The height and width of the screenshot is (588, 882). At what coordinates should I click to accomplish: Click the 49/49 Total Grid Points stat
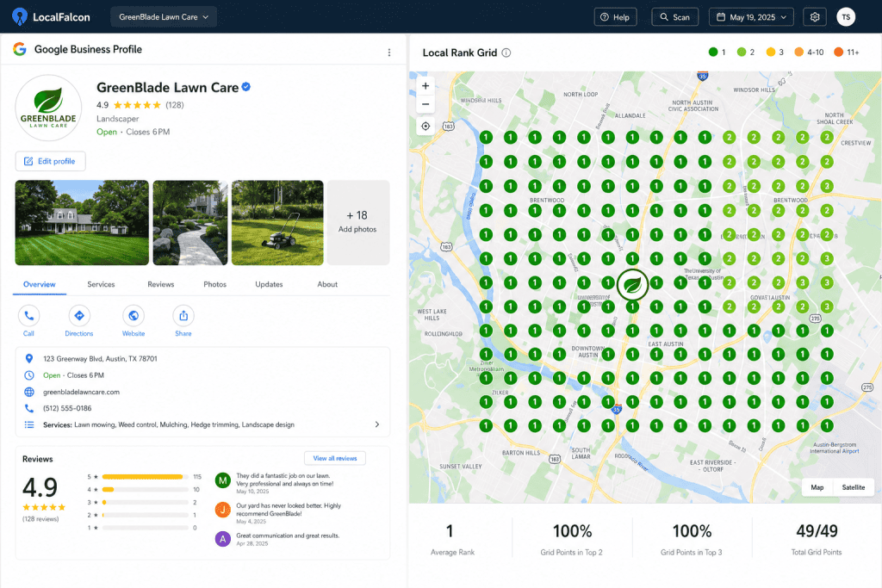(x=817, y=540)
